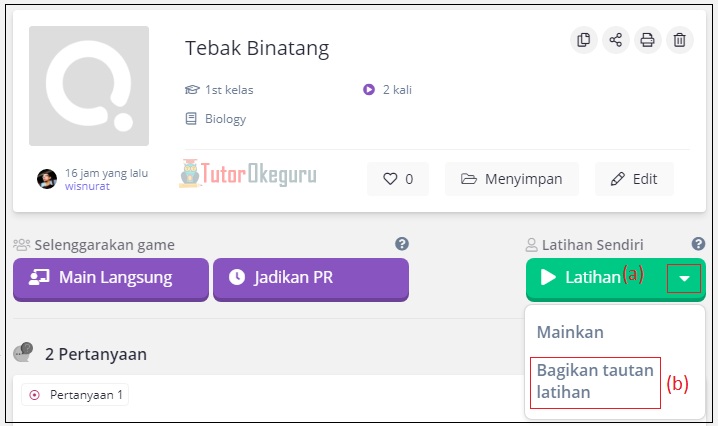Image resolution: width=718 pixels, height=426 pixels.
Task: Click the 2 Pertanyaan question icon
Action: click(23, 353)
